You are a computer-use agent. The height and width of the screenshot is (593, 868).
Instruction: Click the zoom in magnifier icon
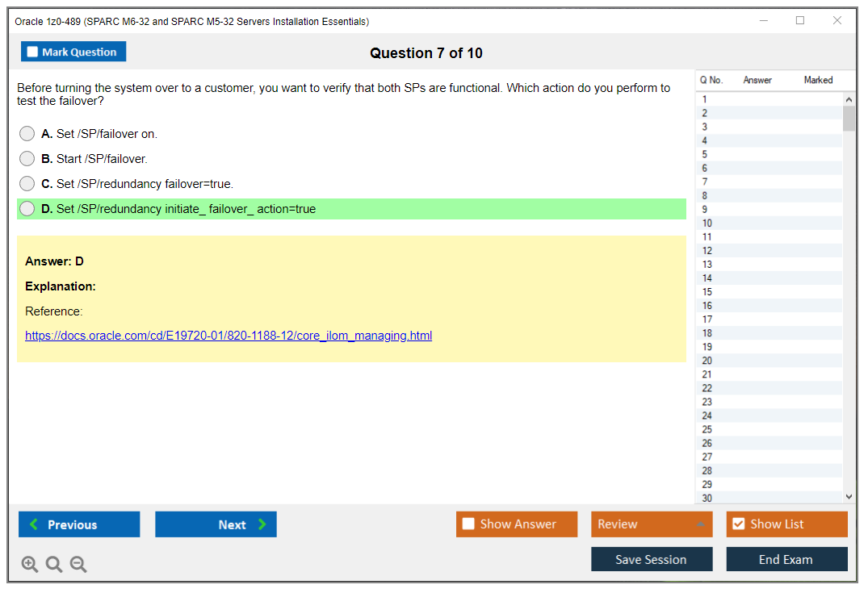pyautogui.click(x=30, y=565)
